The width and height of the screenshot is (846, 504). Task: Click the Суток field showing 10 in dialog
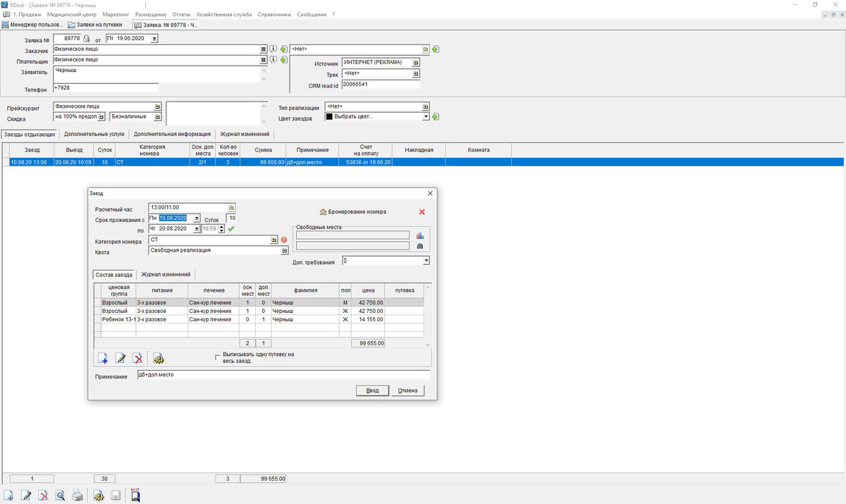tap(231, 219)
